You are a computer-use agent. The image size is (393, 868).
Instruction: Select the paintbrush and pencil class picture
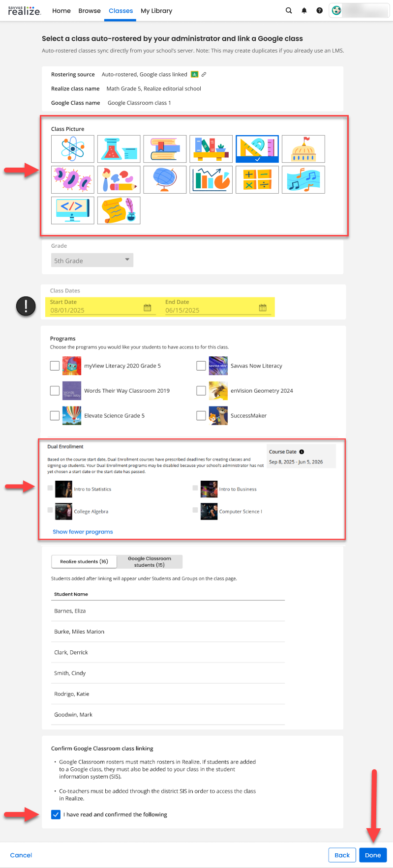pyautogui.click(x=119, y=179)
